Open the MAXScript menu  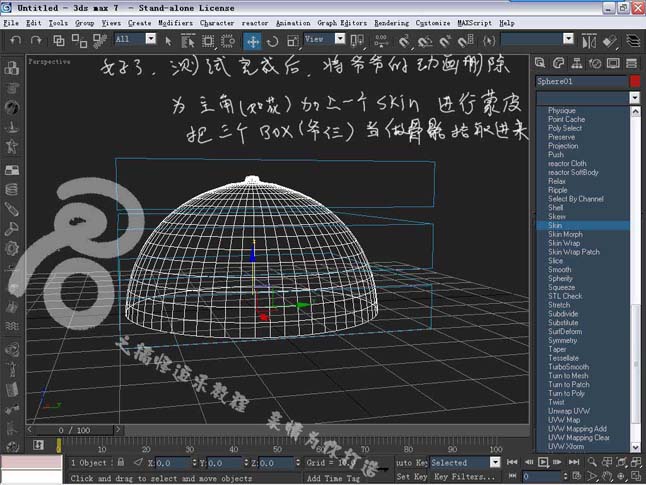point(474,23)
